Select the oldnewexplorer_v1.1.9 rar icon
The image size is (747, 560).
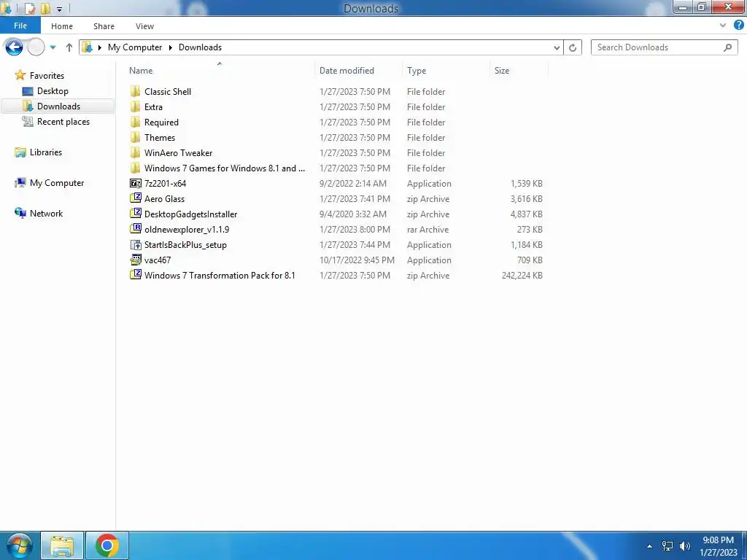[135, 229]
